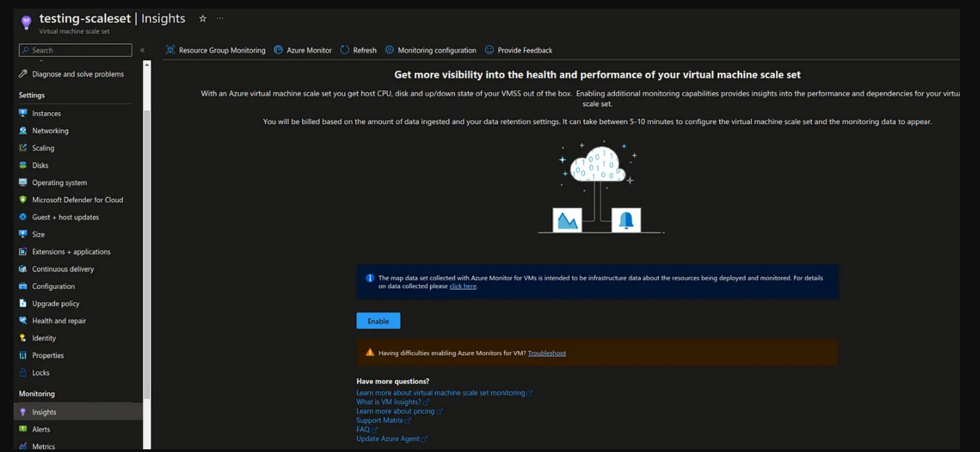Viewport: 980px width, 452px height.
Task: Open the more options ellipsis in title
Action: coord(220,18)
